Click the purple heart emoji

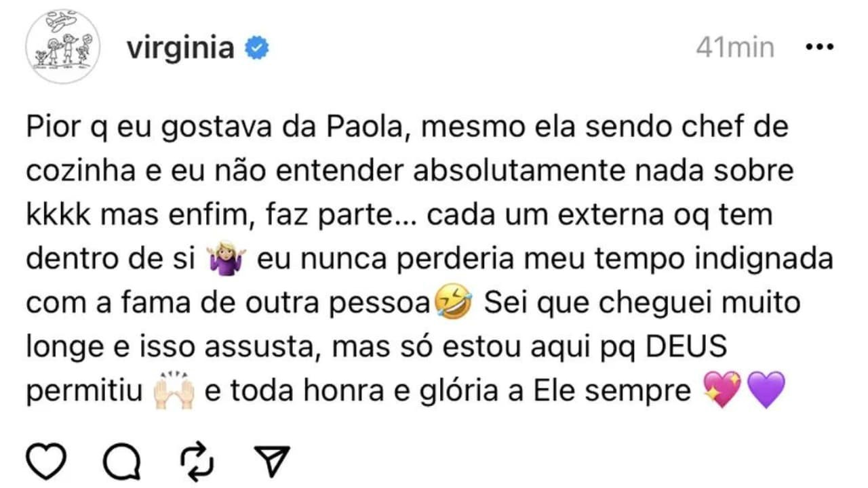coord(765,390)
